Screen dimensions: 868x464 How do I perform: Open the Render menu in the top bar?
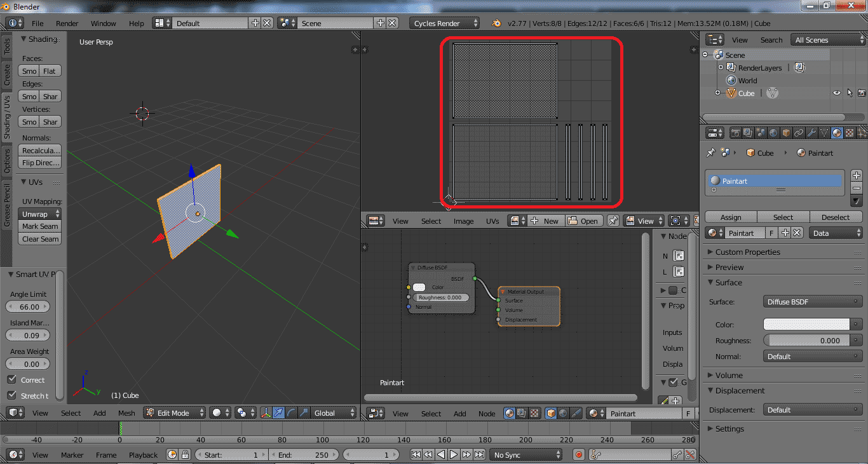click(x=66, y=23)
